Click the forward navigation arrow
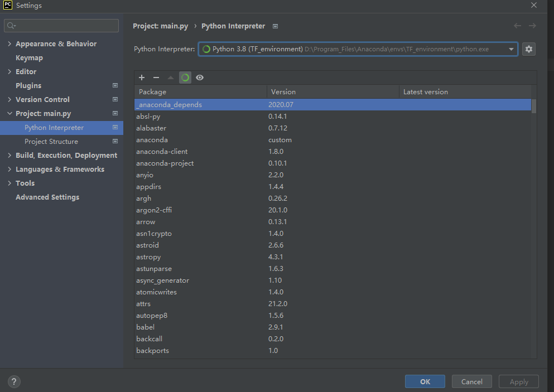The height and width of the screenshot is (392, 554). coord(532,26)
